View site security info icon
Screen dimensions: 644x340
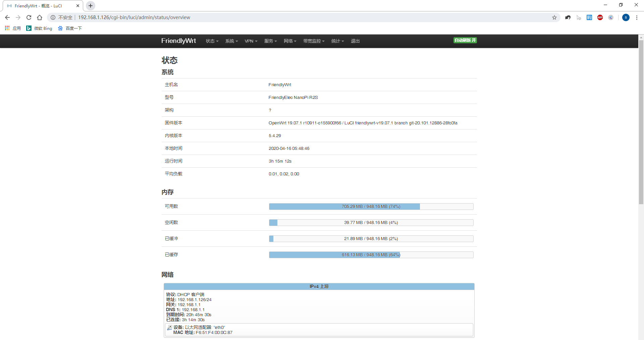point(53,17)
